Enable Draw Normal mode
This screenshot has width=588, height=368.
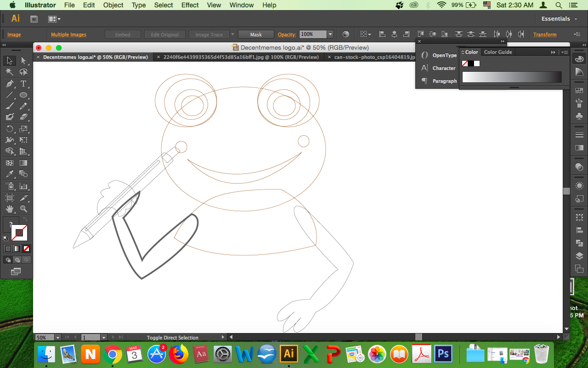[8, 259]
